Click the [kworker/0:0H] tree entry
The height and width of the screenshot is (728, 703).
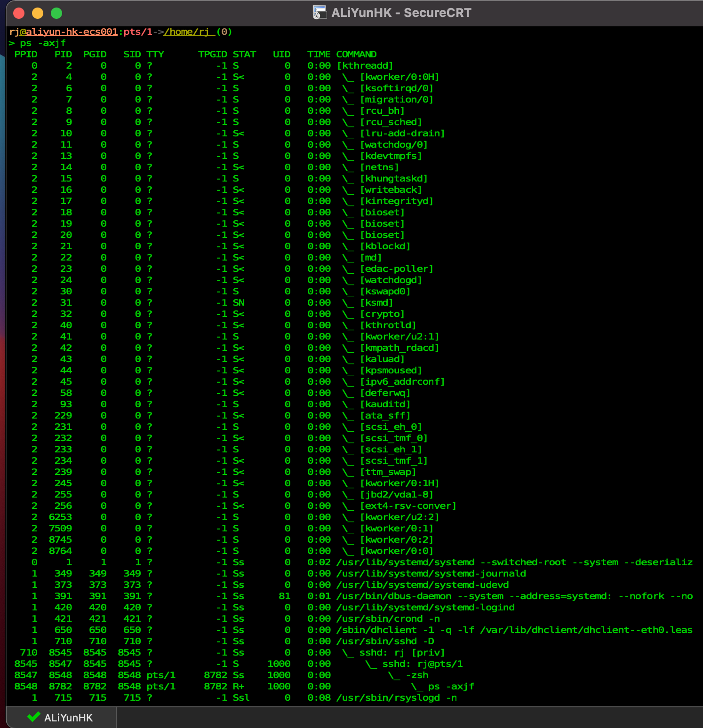pos(399,77)
